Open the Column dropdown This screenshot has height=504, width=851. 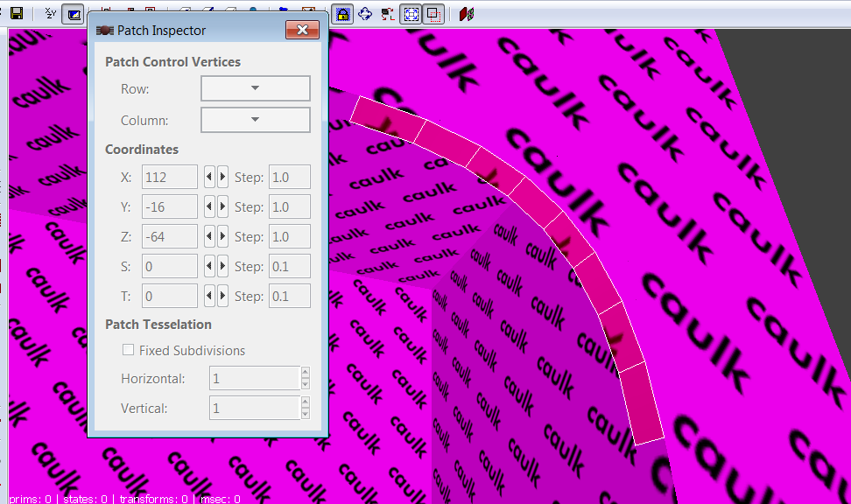click(x=256, y=120)
